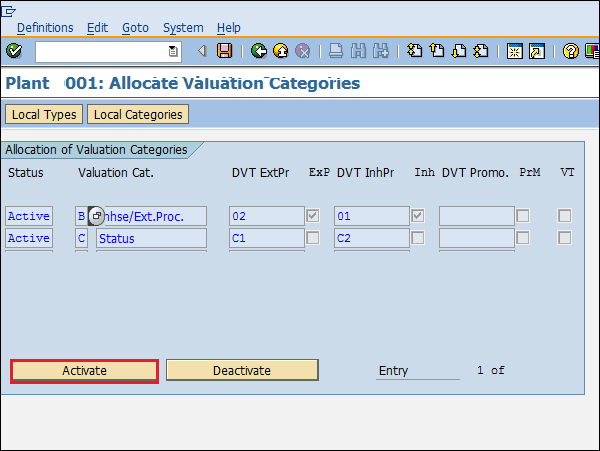Click the Find binoculars icon
Image resolution: width=600 pixels, height=451 pixels.
[358, 51]
